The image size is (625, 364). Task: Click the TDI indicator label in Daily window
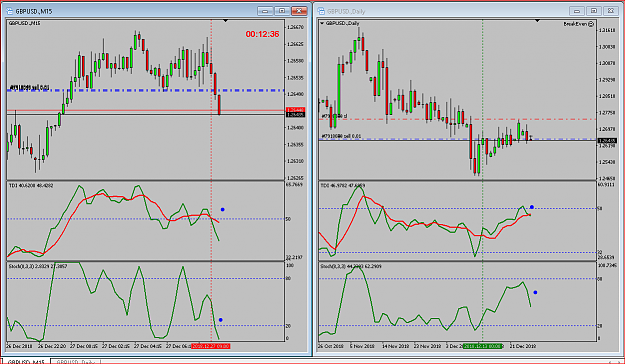point(343,185)
